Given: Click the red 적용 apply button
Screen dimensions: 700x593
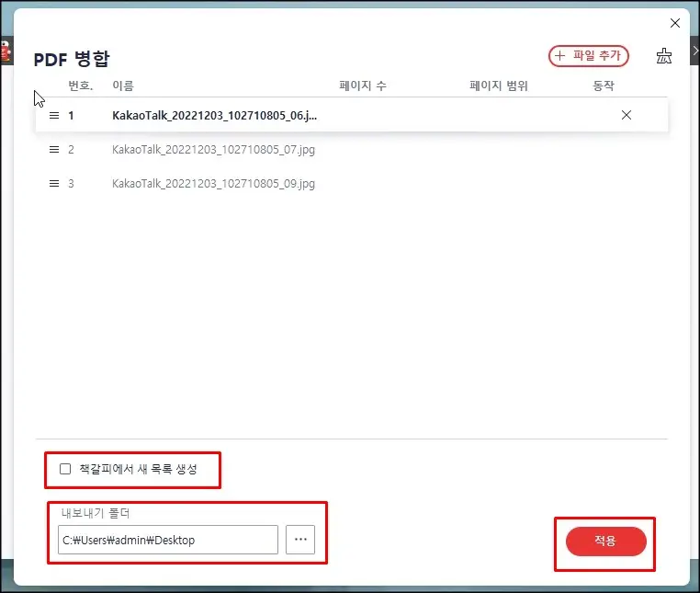Looking at the screenshot, I should 605,542.
